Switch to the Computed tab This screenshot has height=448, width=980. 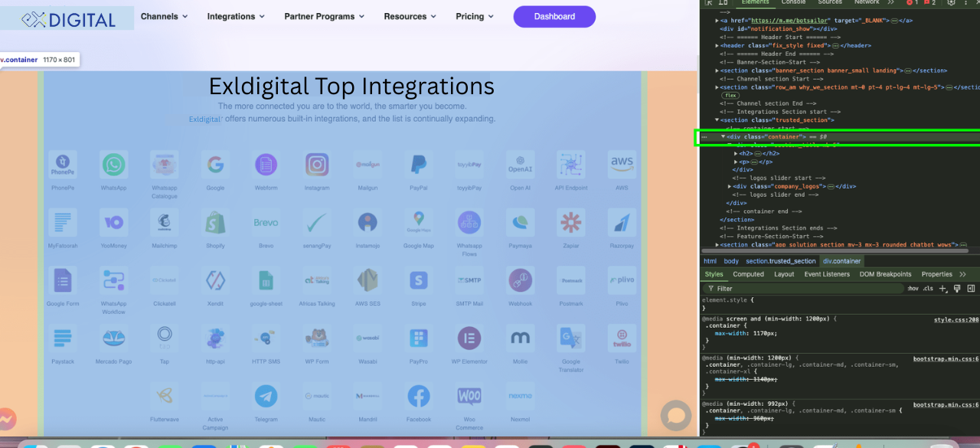748,274
